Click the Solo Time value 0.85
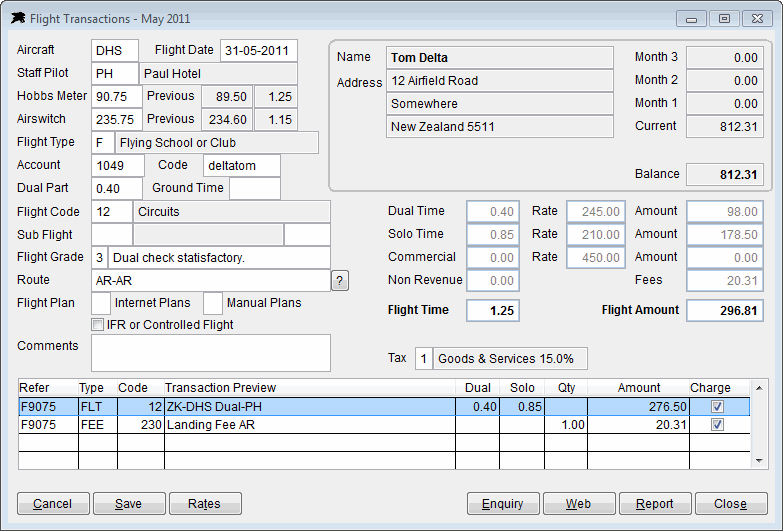 point(493,234)
